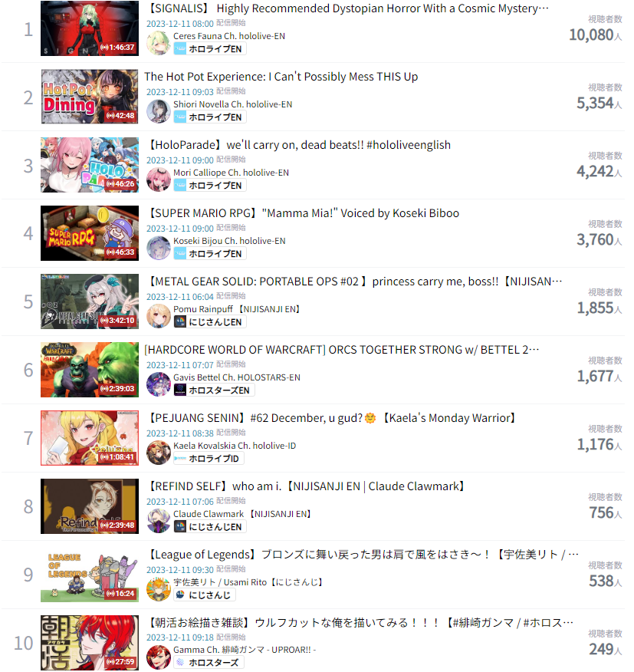Click Shiori Novella's channel avatar icon
The image size is (634, 672).
click(159, 111)
